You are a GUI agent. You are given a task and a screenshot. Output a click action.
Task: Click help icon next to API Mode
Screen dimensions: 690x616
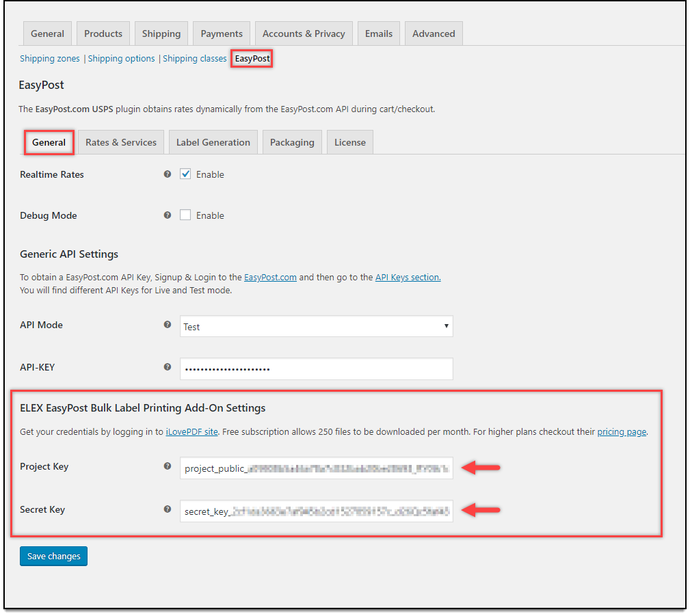[x=168, y=325]
